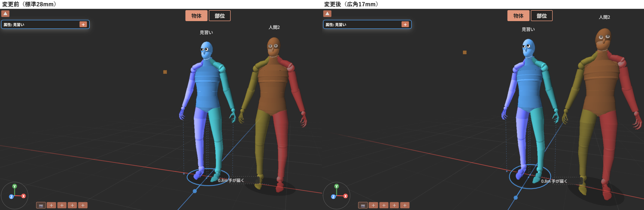644x210 pixels.
Task: Click blue Z axis on 変更後 gizmo
Action: coord(333,197)
